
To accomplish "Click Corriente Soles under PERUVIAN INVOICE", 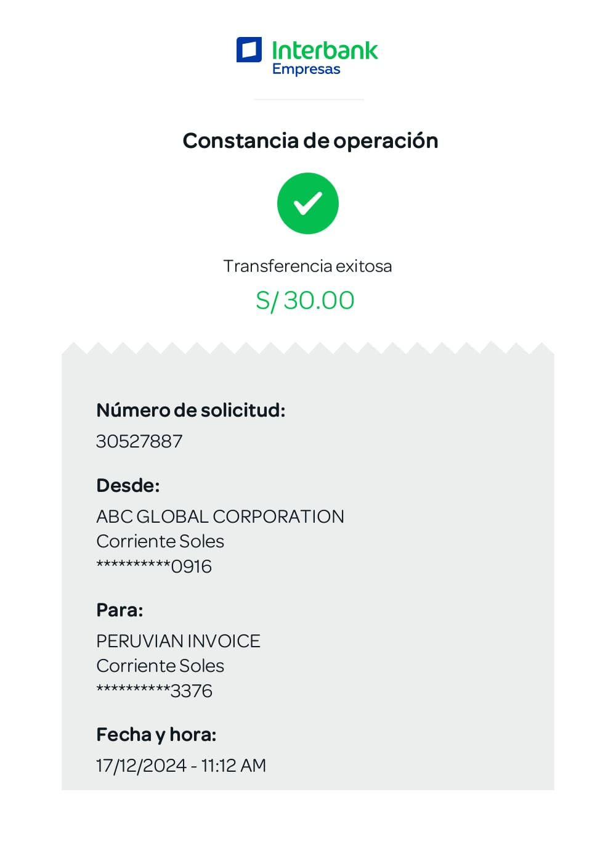I will click(160, 666).
